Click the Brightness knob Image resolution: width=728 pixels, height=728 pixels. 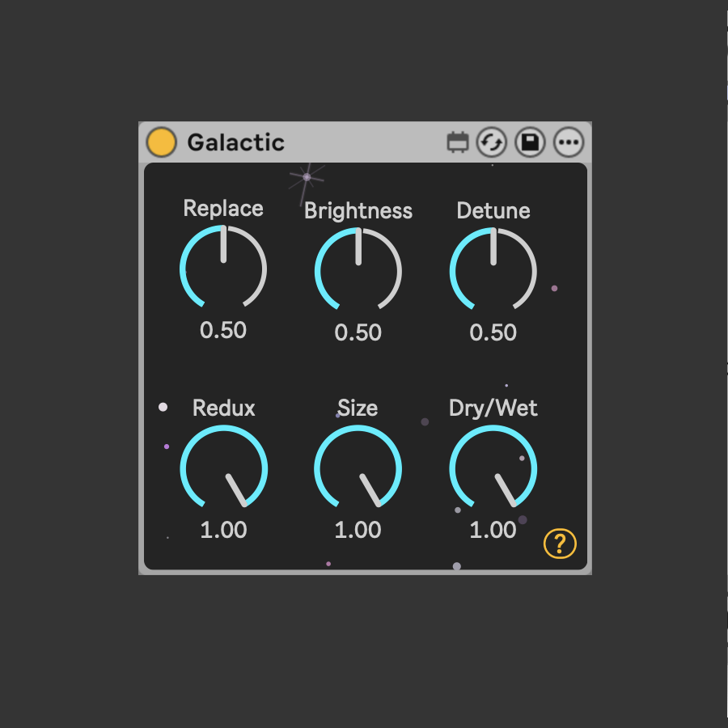pos(358,271)
